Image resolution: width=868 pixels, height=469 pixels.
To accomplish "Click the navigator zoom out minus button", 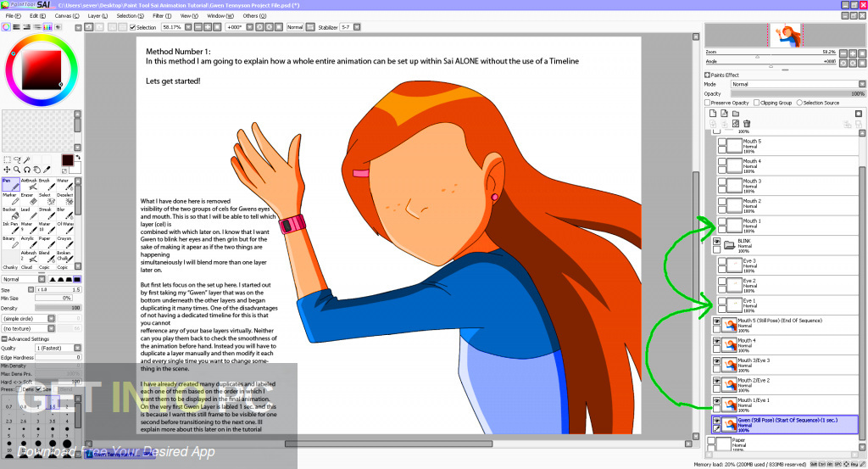I will coord(843,53).
